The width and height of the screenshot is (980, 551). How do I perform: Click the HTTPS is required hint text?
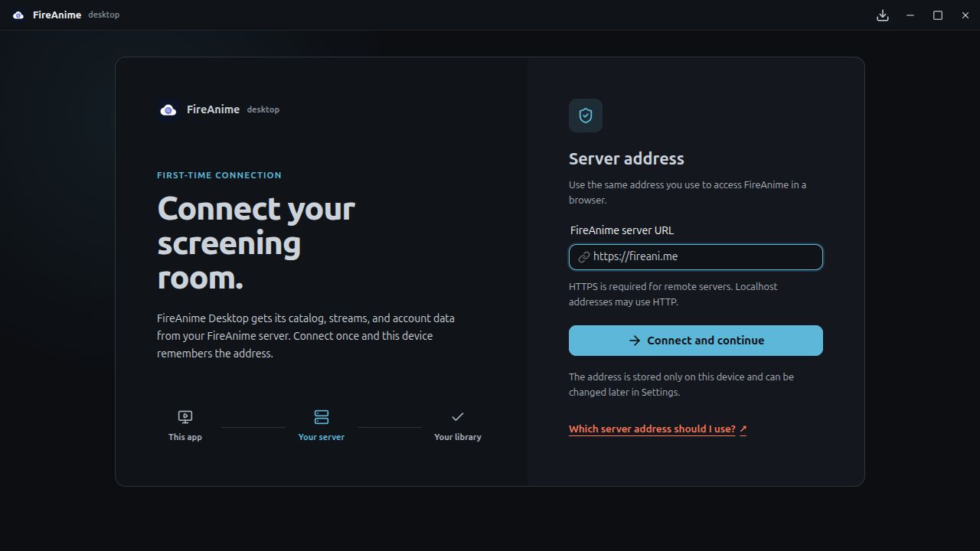coord(673,294)
